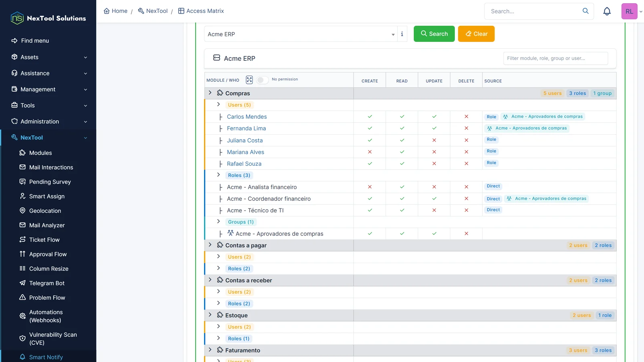Collapse the Users (5) group under Compras
The height and width of the screenshot is (362, 644).
point(219,105)
